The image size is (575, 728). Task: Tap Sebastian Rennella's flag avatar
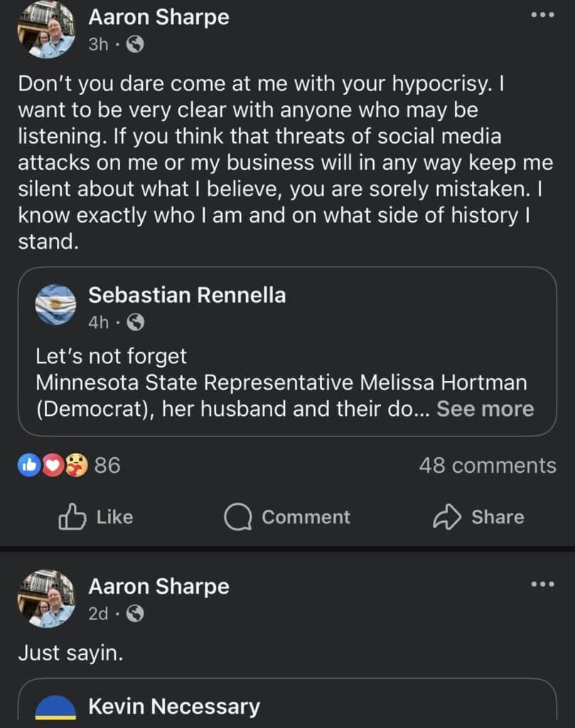55,305
